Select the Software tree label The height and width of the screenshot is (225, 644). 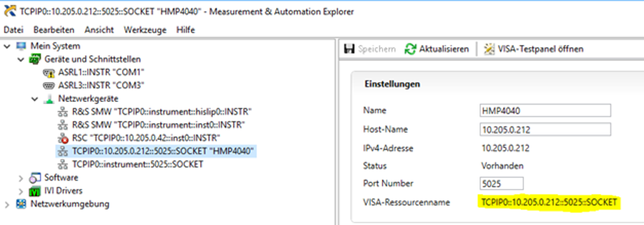pos(61,178)
